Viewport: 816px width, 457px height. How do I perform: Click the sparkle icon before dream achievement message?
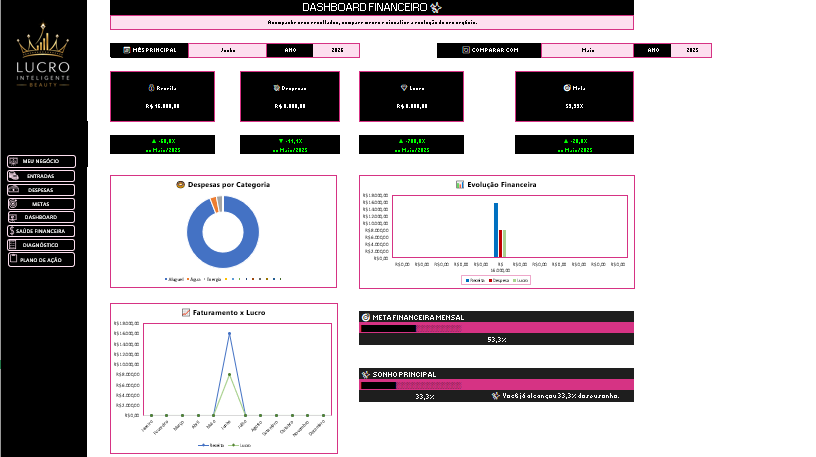coord(496,396)
